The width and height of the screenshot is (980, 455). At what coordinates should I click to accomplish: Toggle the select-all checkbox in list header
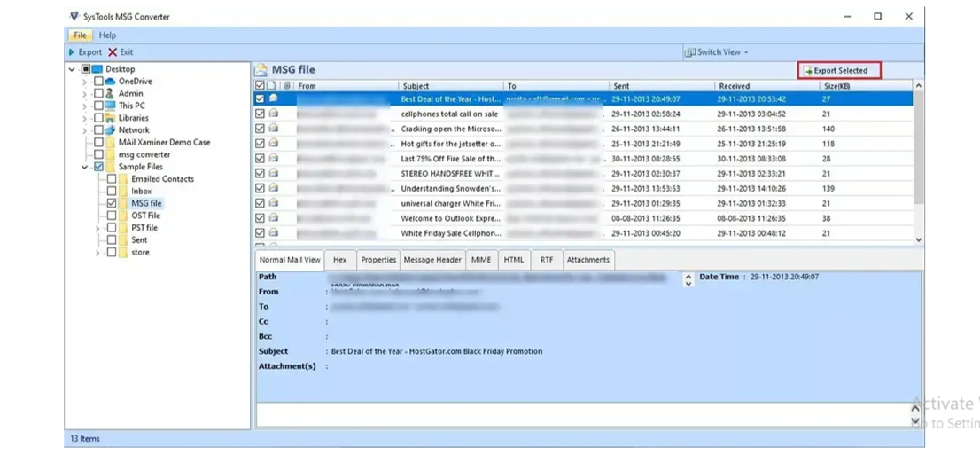click(x=260, y=86)
